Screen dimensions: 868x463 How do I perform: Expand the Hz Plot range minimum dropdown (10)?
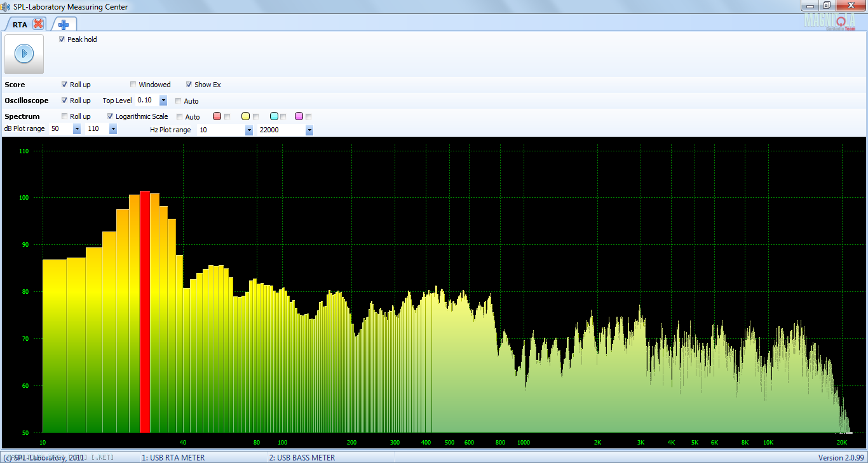point(249,130)
